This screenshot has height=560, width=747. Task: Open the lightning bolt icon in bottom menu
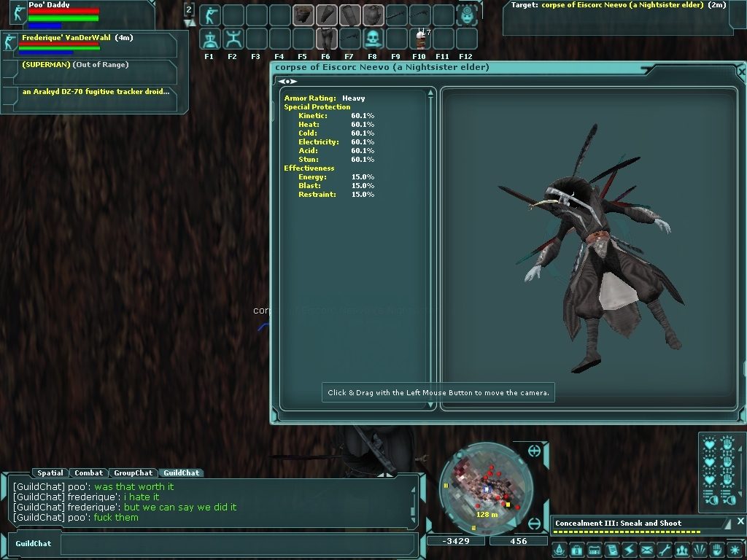pos(629,551)
